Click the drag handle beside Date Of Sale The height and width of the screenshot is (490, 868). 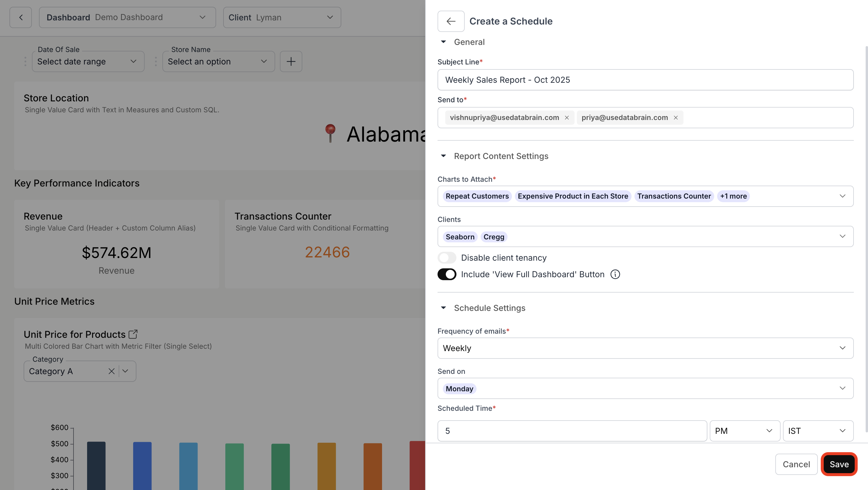tap(25, 61)
